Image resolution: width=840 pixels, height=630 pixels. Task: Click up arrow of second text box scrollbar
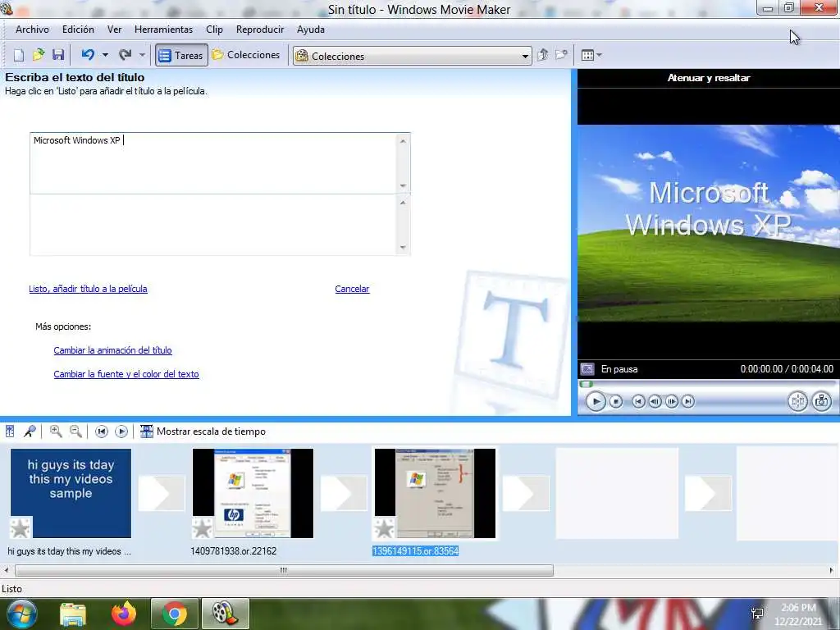pyautogui.click(x=403, y=203)
